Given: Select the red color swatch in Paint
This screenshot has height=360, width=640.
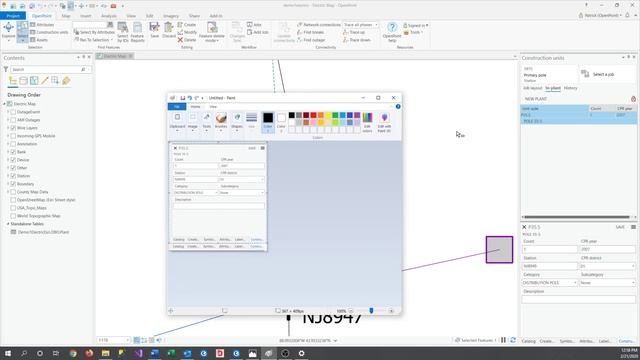Looking at the screenshot, I should coord(313,116).
